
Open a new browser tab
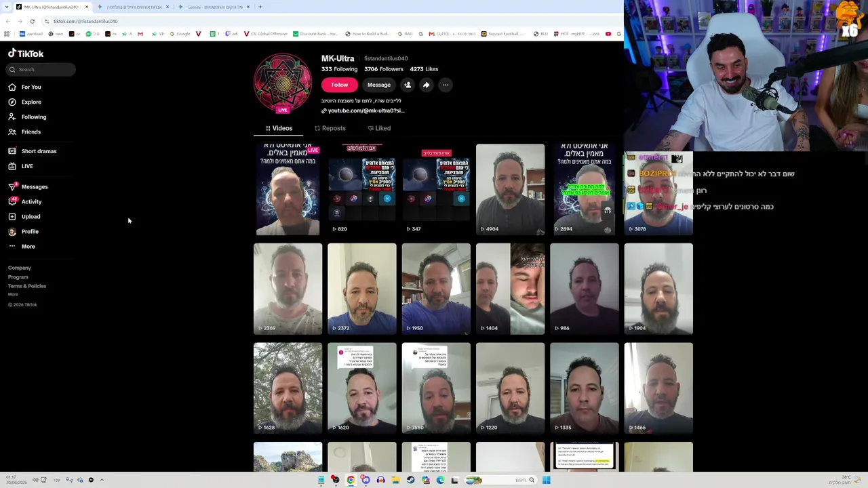pyautogui.click(x=260, y=7)
